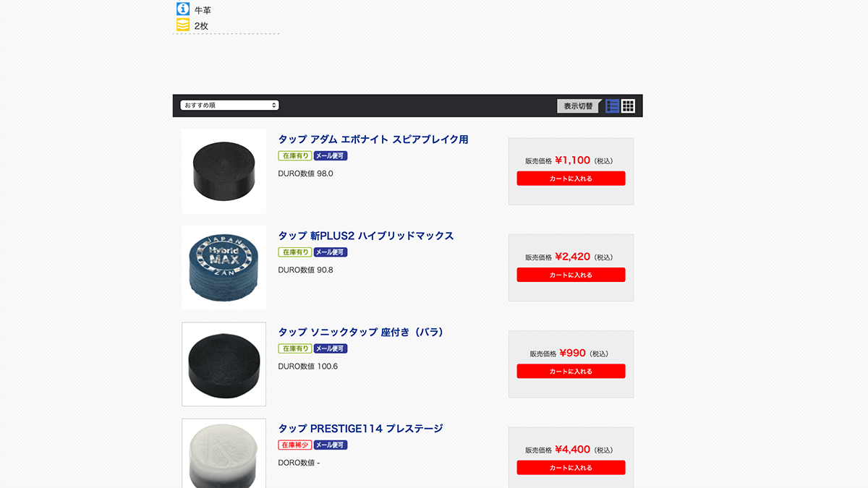The height and width of the screenshot is (488, 868).
Task: Click the 在庫稀少 badge on PRESTIGE114
Action: (295, 445)
